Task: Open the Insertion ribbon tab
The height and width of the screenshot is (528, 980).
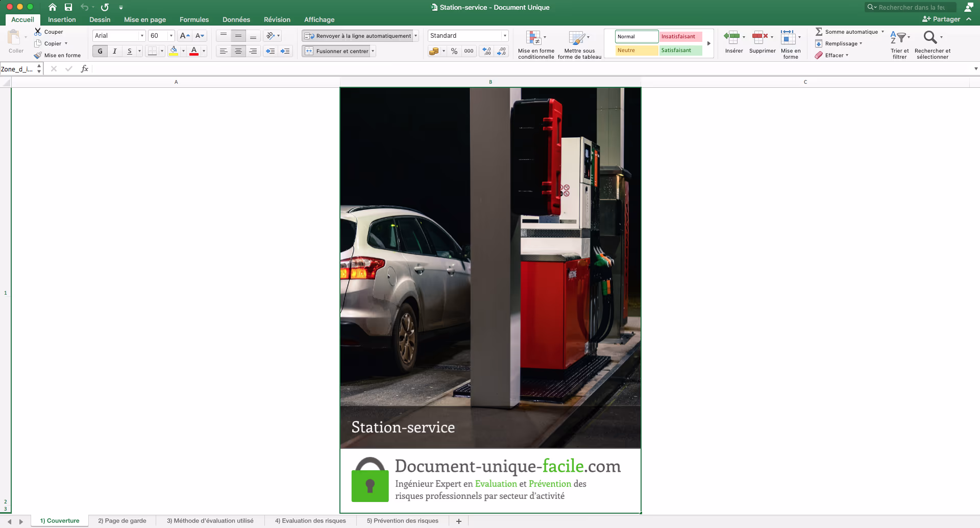Action: (x=62, y=19)
